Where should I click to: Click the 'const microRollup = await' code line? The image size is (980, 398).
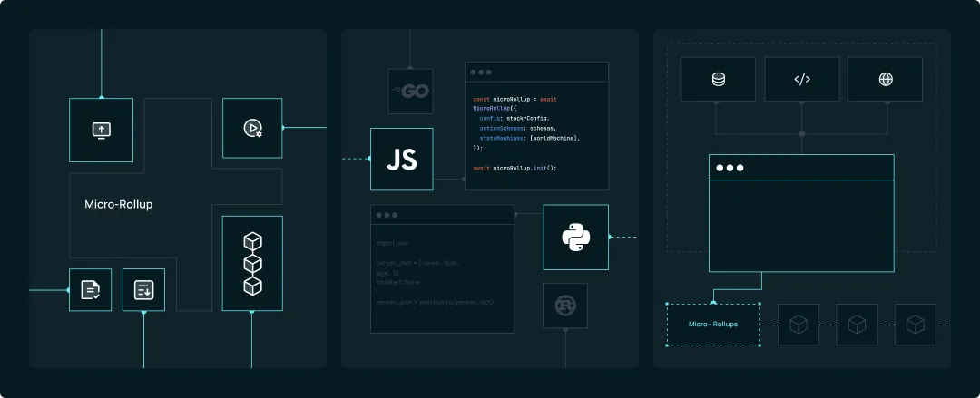[x=514, y=100]
